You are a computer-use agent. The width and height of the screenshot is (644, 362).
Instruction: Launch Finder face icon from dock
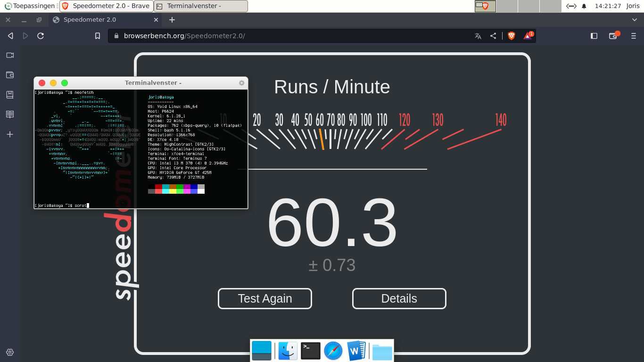288,351
